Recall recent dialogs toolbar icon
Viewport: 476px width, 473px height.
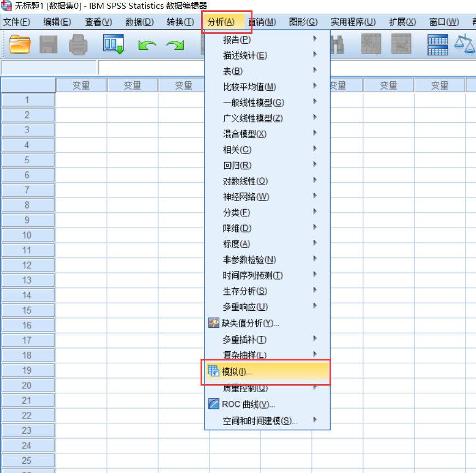[114, 44]
